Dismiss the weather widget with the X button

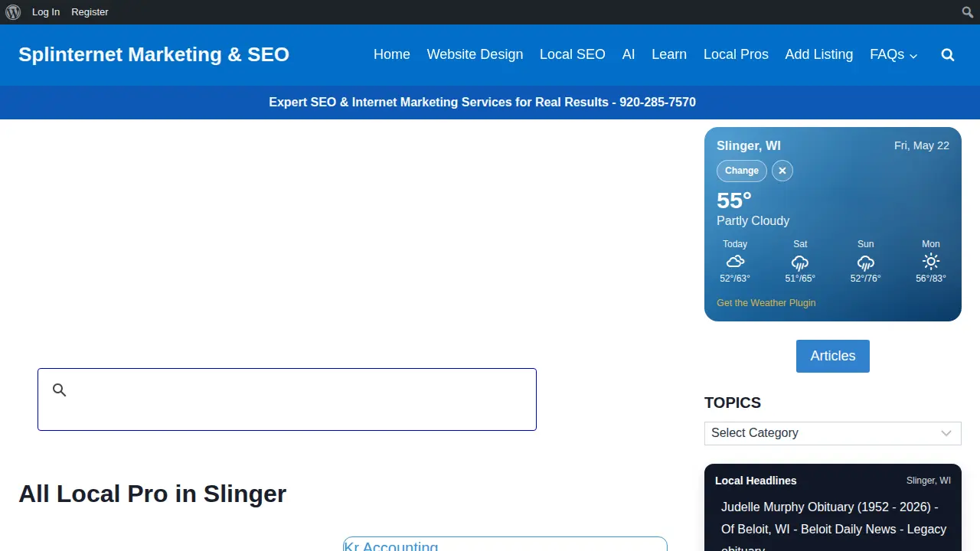coord(782,171)
